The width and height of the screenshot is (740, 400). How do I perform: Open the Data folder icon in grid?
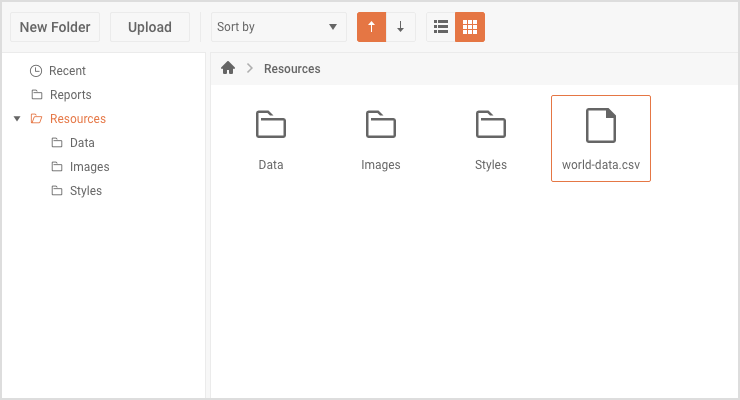(x=271, y=125)
